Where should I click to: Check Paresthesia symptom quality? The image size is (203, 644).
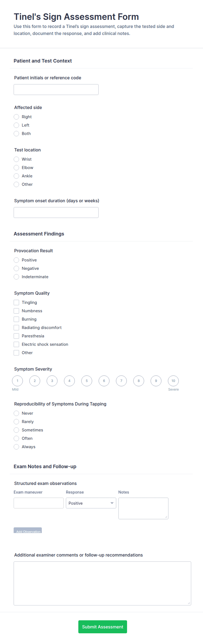[16, 336]
